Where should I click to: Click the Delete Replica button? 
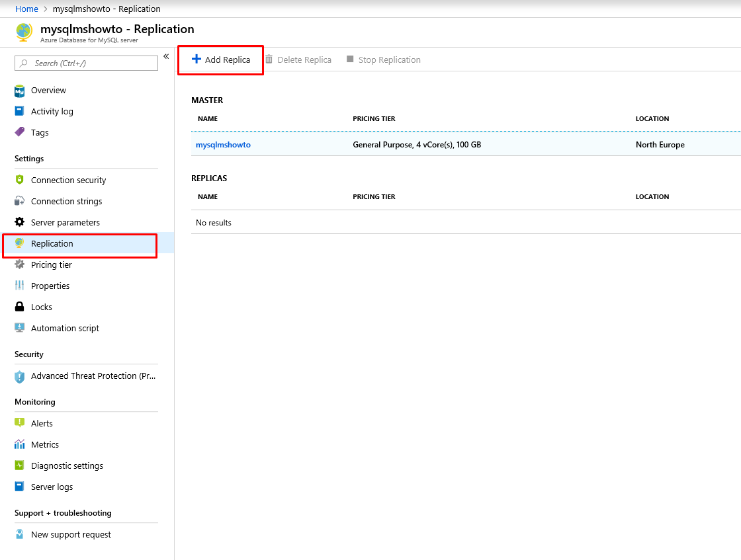tap(298, 60)
